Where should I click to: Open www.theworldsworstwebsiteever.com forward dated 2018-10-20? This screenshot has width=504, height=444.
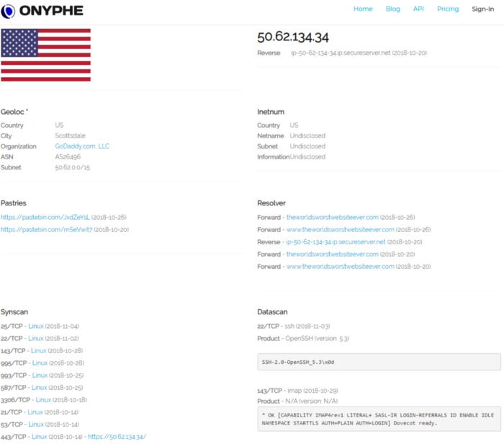click(x=341, y=267)
